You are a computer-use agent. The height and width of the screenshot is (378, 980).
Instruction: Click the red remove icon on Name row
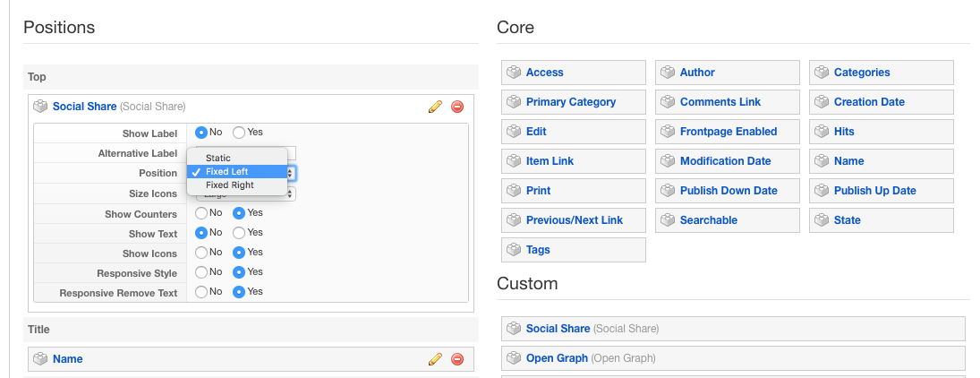click(x=457, y=359)
